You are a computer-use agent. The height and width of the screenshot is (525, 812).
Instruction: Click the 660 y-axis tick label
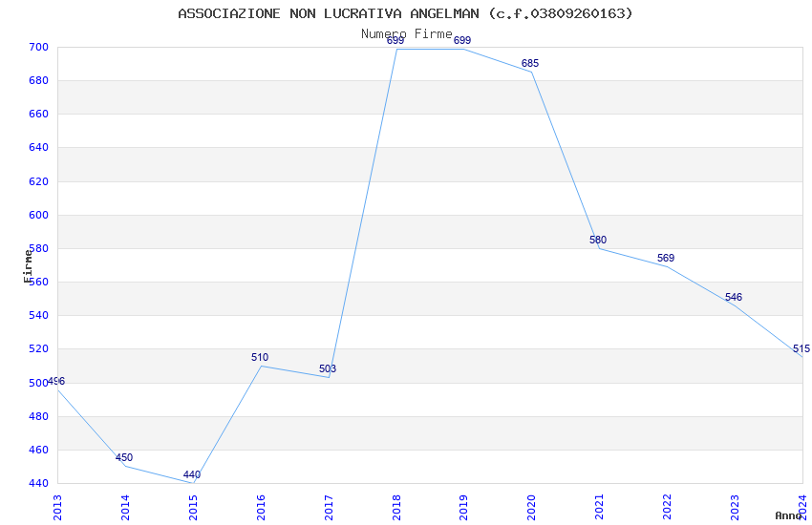tap(39, 114)
